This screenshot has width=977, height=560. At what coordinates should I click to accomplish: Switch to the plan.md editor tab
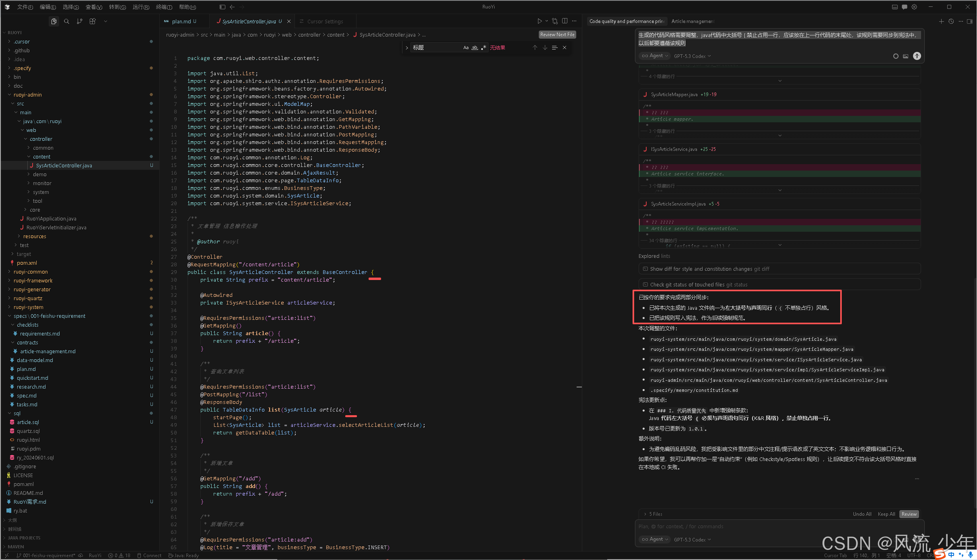click(181, 21)
